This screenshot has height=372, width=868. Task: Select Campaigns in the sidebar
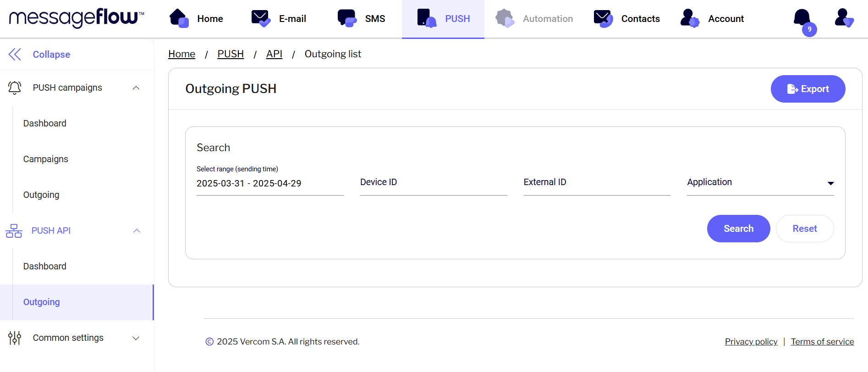point(46,159)
